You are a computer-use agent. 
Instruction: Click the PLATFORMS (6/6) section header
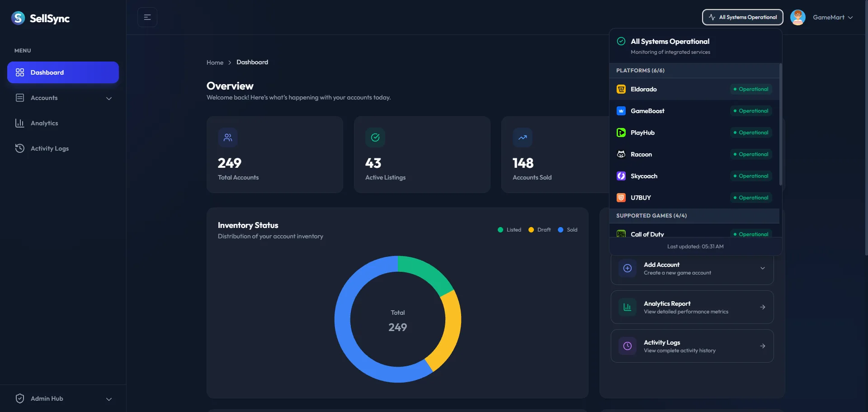click(x=694, y=71)
